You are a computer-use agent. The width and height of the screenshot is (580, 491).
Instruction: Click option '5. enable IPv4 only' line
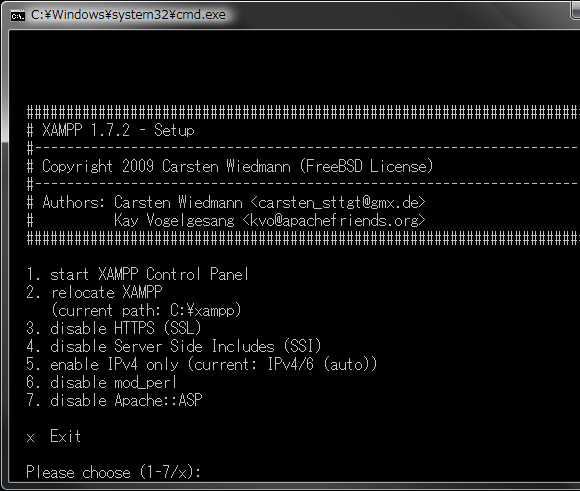(x=202, y=364)
